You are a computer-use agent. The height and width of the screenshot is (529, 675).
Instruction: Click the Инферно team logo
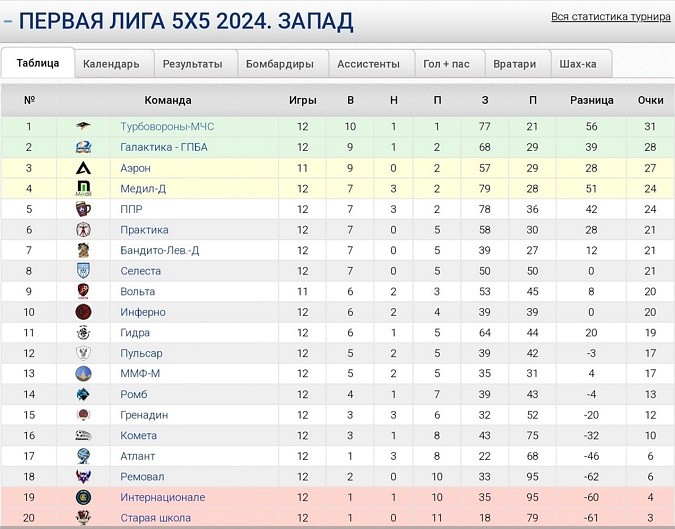(x=84, y=312)
